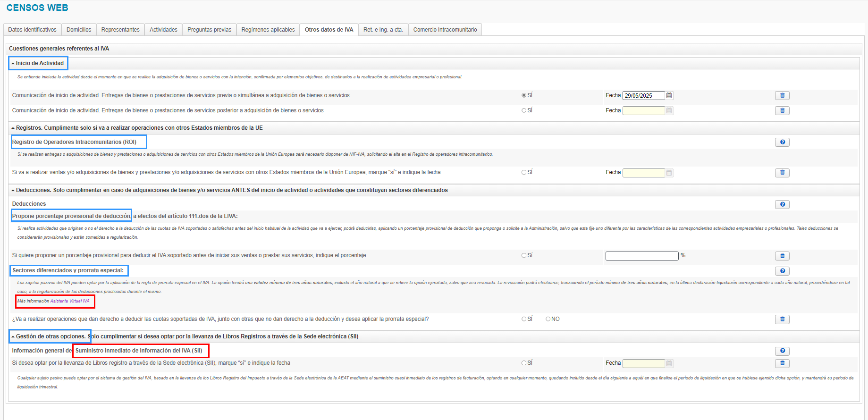Click trash icon on ROI intra-EU operations row

coord(782,173)
